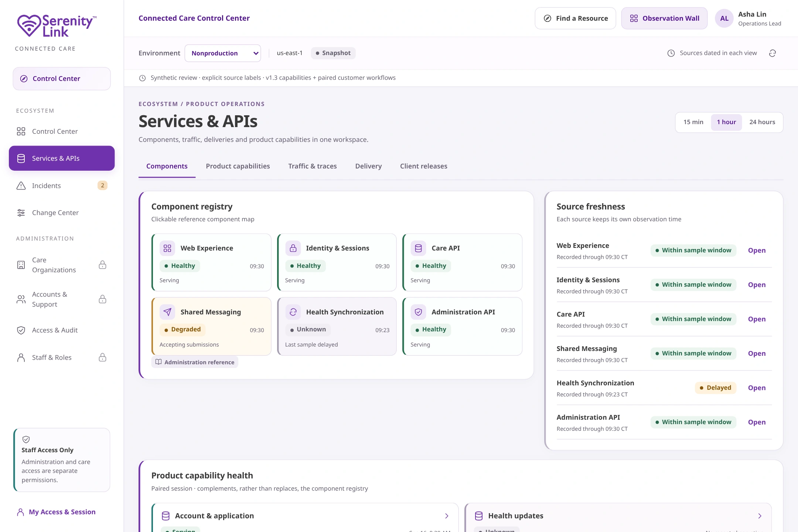Go to Services & APIs in the sidebar
798x532 pixels.
tap(62, 158)
